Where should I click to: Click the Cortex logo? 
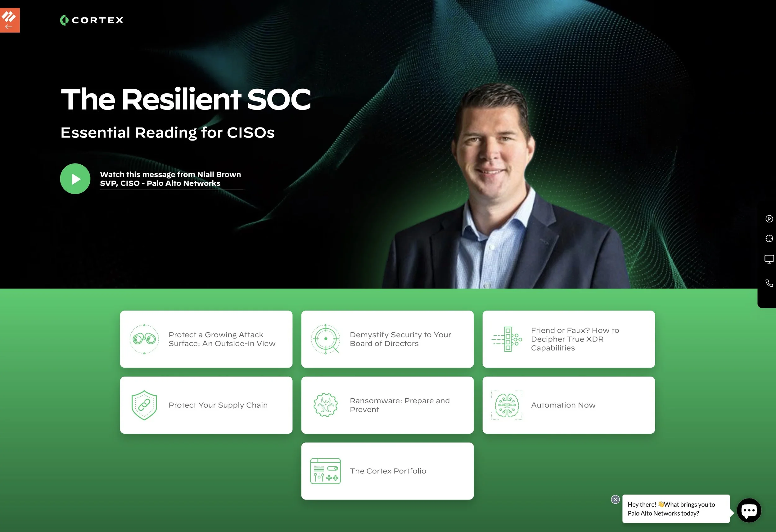[x=92, y=20]
